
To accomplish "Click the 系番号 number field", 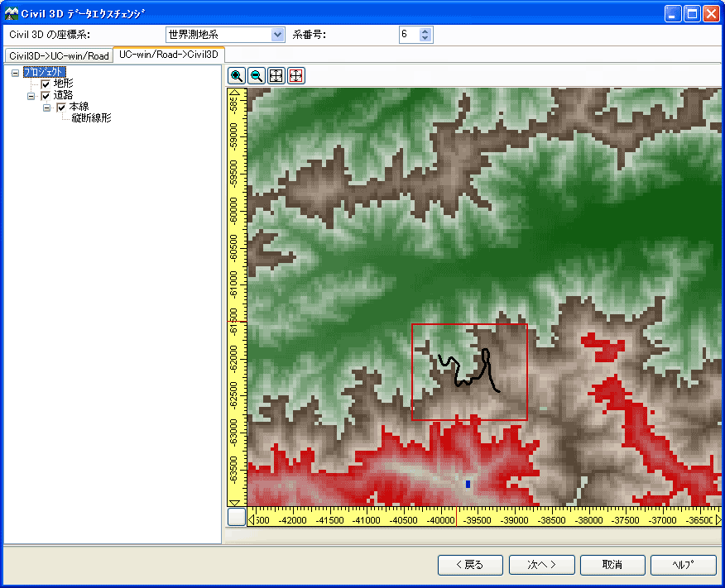I will click(409, 35).
